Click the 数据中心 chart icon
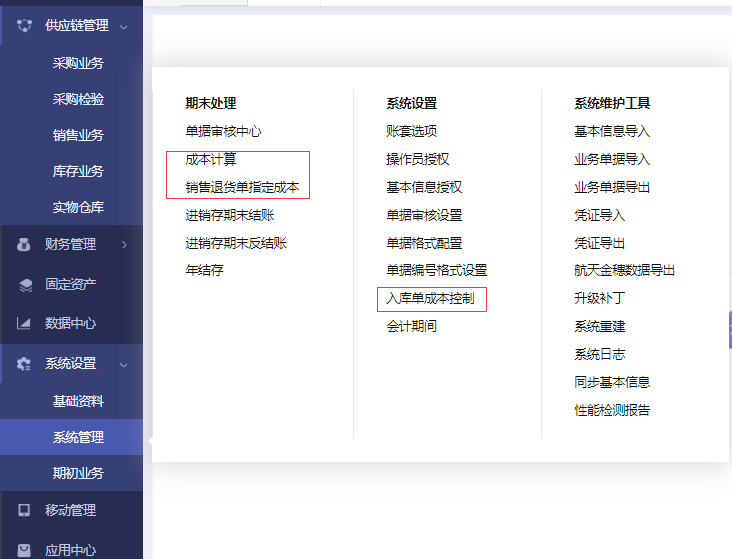The width and height of the screenshot is (732, 559). click(x=23, y=323)
